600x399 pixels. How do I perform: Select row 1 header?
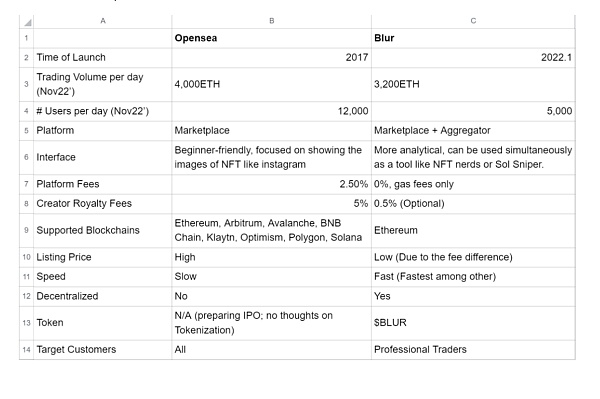click(26, 38)
